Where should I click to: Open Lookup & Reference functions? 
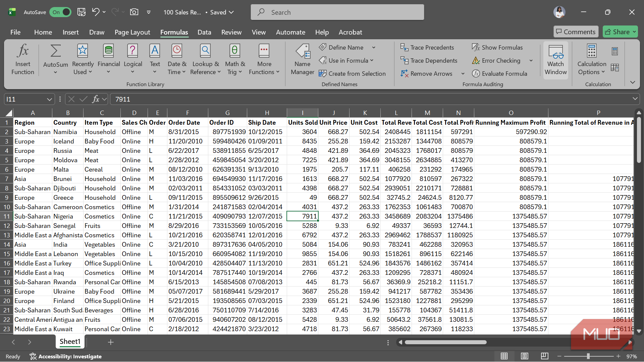(205, 60)
